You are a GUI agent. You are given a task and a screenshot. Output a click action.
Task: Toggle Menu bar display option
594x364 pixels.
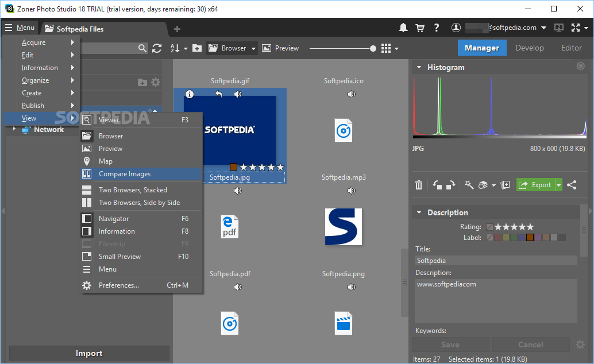[141, 269]
